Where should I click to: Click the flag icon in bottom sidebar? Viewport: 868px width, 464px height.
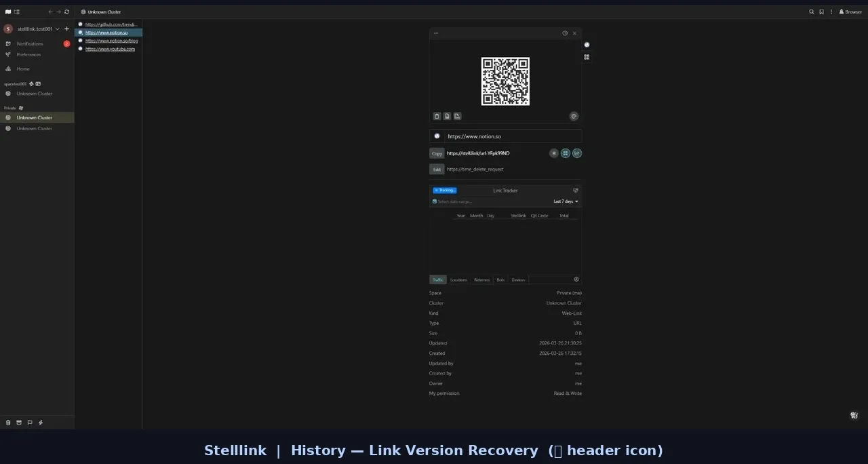30,423
